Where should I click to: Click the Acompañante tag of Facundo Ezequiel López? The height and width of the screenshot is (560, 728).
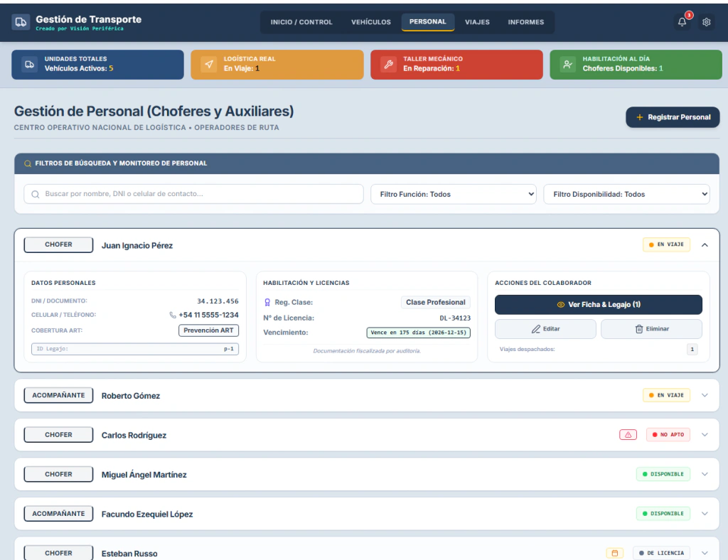click(58, 514)
